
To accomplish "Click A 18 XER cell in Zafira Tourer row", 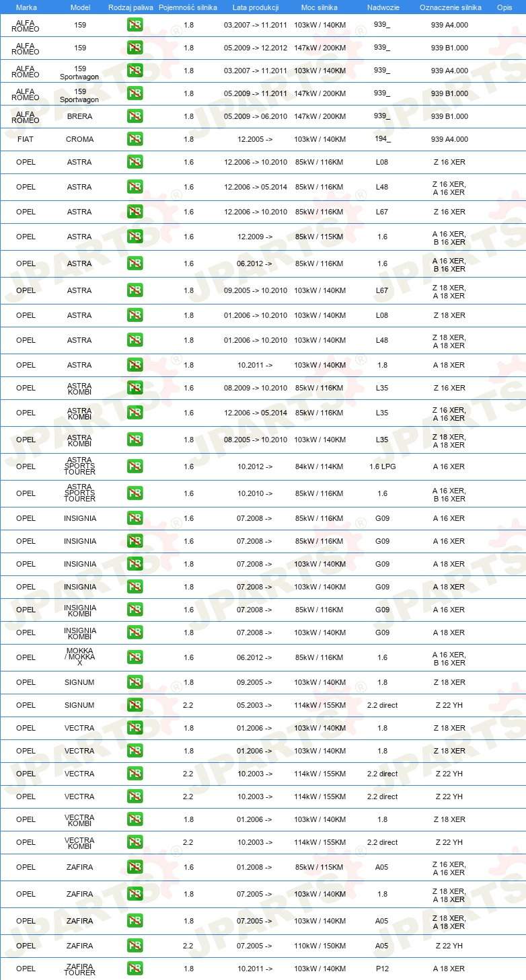I will (x=449, y=969).
